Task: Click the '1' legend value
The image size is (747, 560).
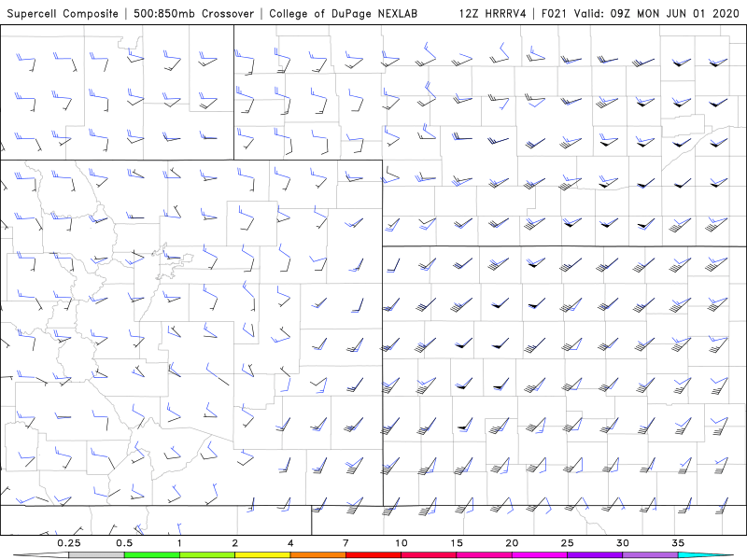Action: click(x=179, y=543)
